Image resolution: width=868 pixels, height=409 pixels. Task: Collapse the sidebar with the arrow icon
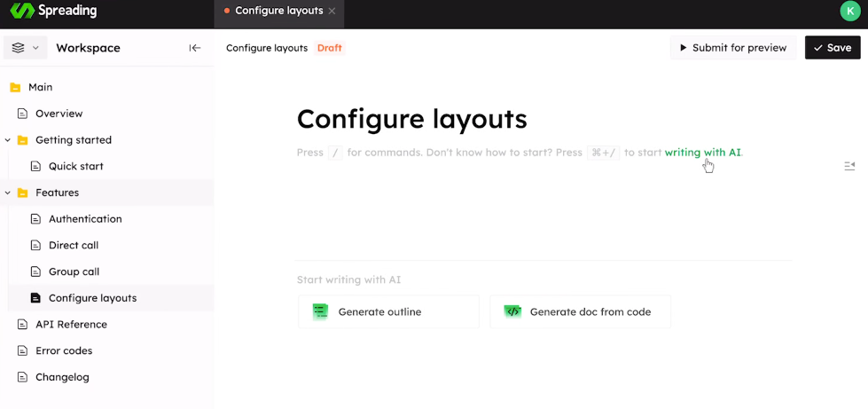point(195,48)
